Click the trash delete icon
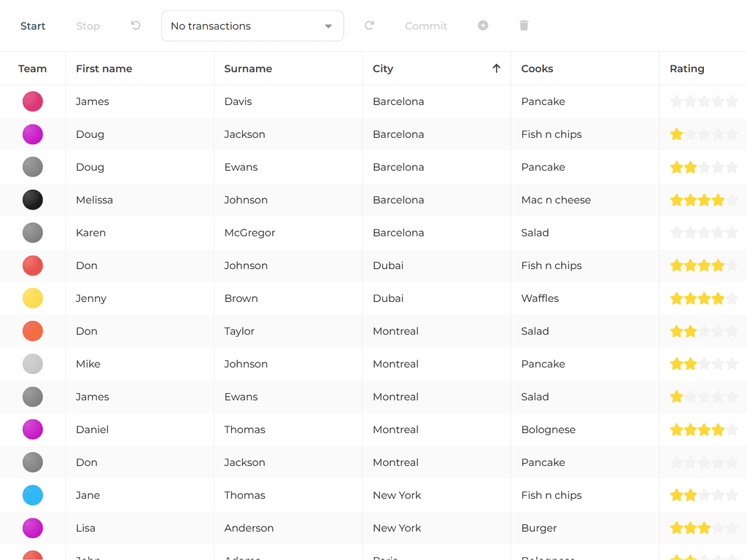The image size is (747, 560). pyautogui.click(x=524, y=26)
